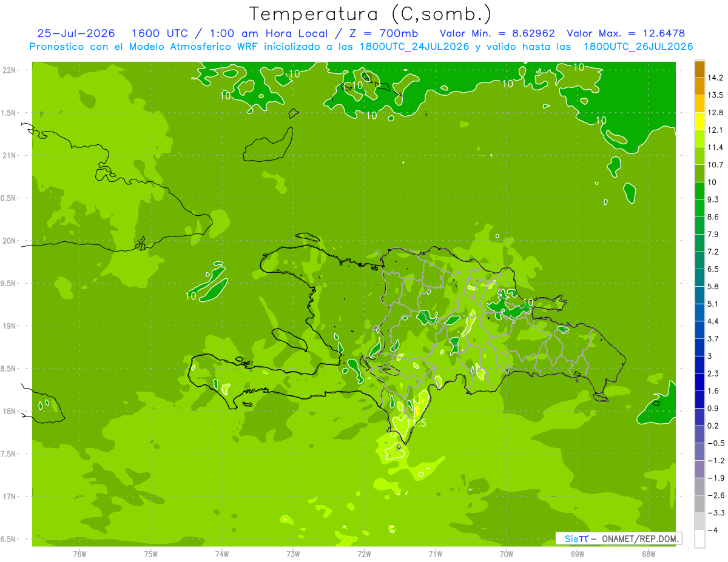Click the '71W' longitude axis label

[435, 554]
